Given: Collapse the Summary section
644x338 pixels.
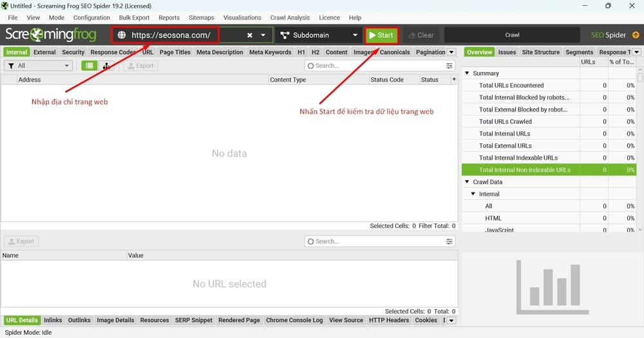Looking at the screenshot, I should (x=467, y=73).
